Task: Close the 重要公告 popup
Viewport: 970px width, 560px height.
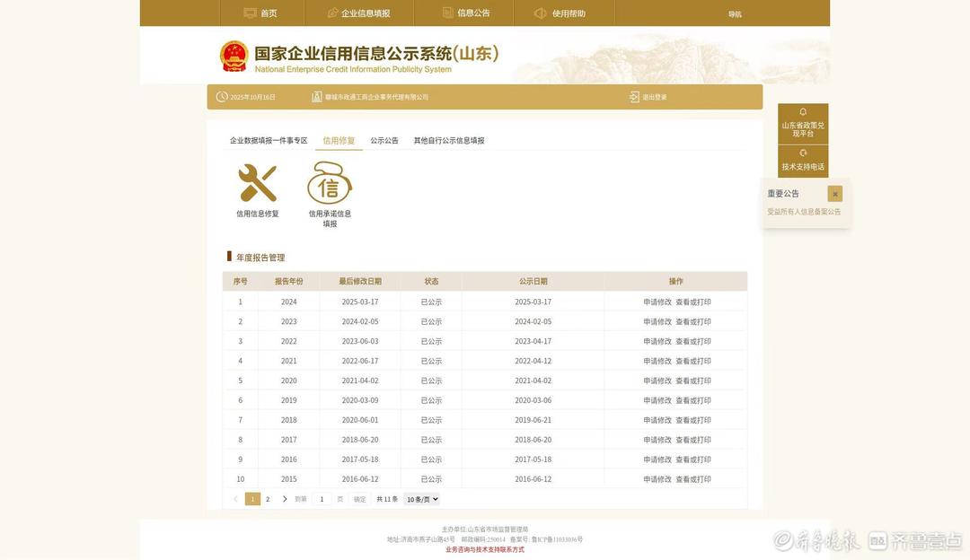Action: [x=835, y=194]
